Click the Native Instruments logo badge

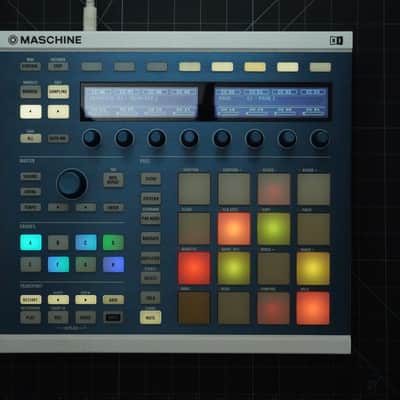pyautogui.click(x=336, y=41)
